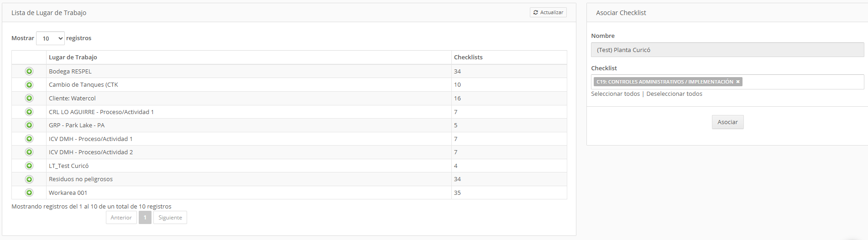This screenshot has width=868, height=240.
Task: Sort by Lugar de Trabajo column header
Action: tap(249, 57)
